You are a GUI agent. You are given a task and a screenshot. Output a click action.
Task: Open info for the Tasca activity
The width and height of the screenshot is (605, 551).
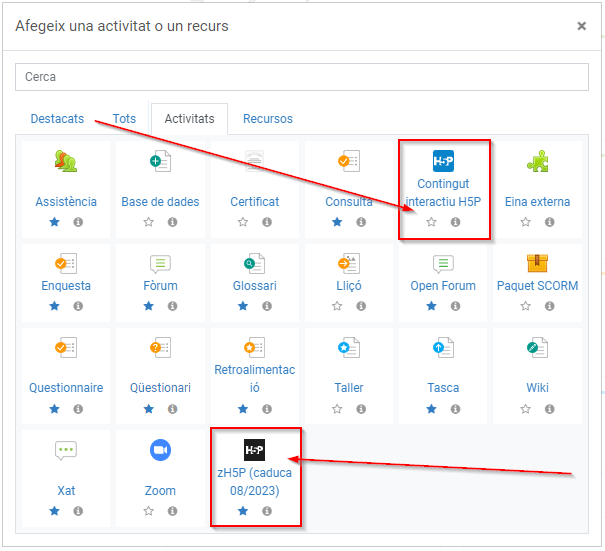(455, 409)
